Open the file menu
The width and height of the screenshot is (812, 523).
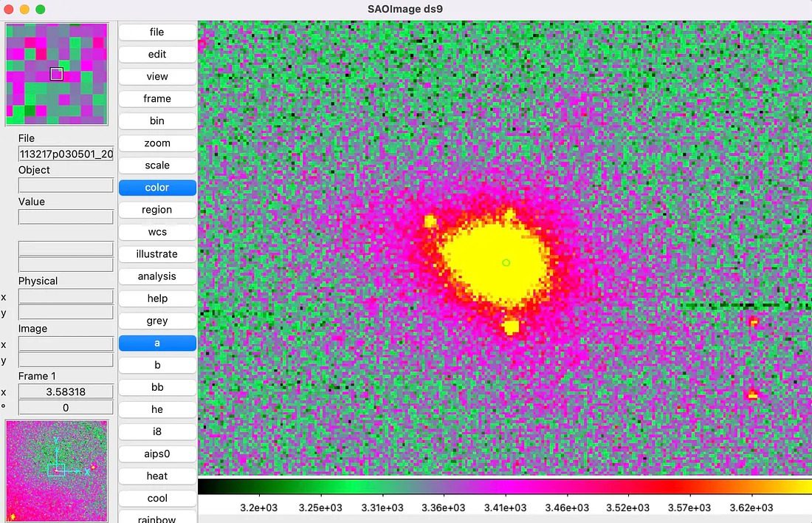click(x=157, y=32)
